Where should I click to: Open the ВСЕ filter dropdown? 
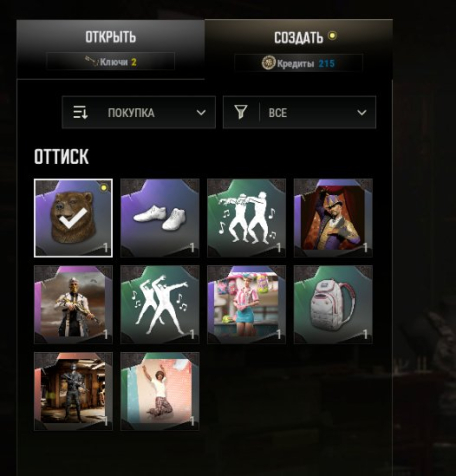[299, 113]
